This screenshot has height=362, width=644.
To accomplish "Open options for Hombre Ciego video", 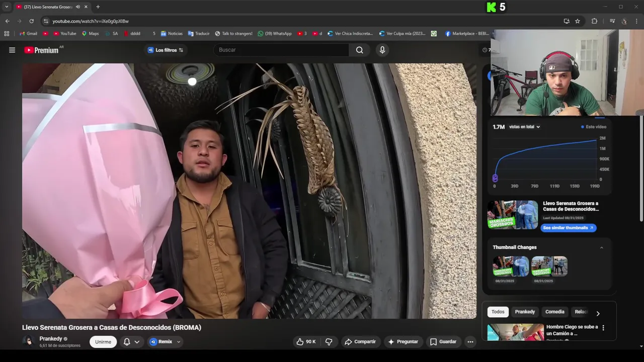I will [x=603, y=328].
